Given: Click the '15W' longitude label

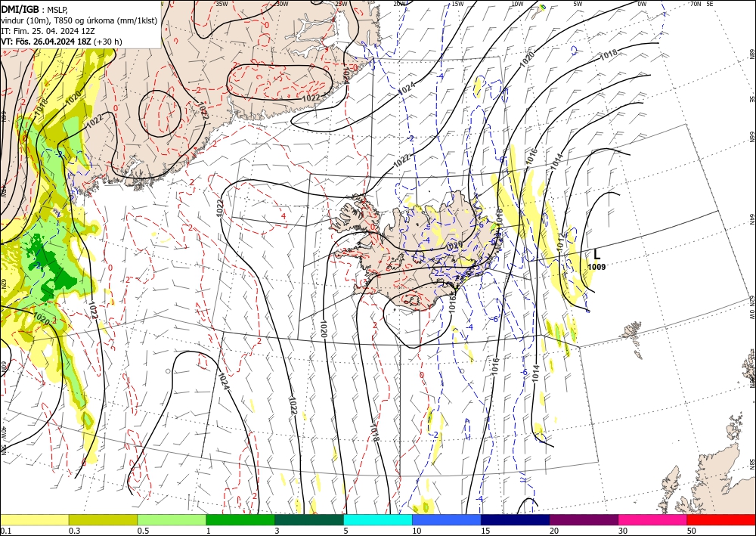Looking at the screenshot, I should pyautogui.click(x=458, y=4).
